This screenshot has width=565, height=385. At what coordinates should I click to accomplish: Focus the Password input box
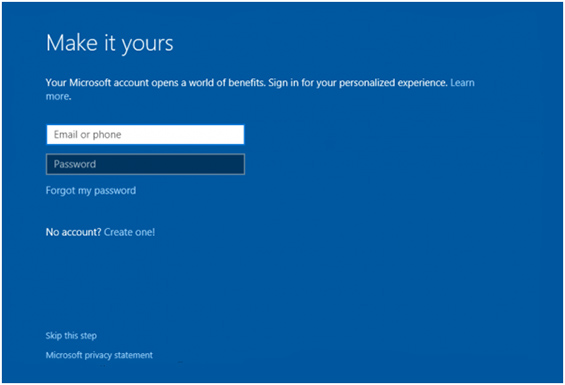click(x=145, y=164)
